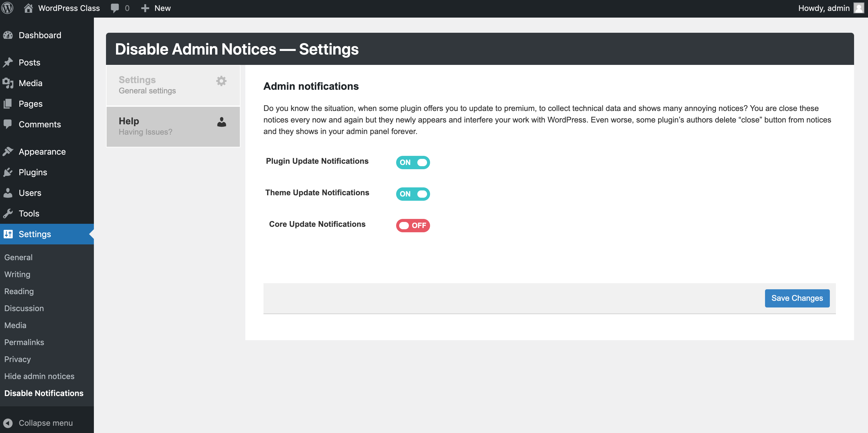Click the Comments icon in toolbar
This screenshot has width=868, height=433.
(115, 8)
